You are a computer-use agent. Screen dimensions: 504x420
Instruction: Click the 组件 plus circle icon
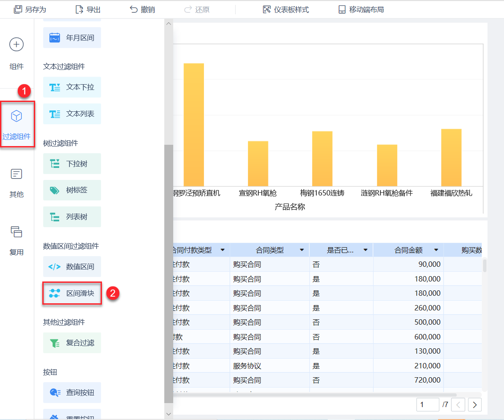(16, 45)
